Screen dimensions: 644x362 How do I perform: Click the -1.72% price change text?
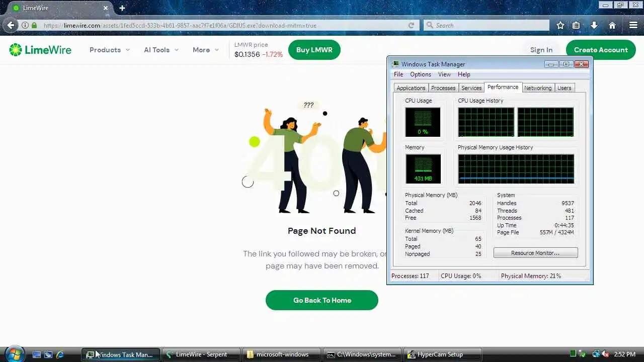click(x=273, y=54)
